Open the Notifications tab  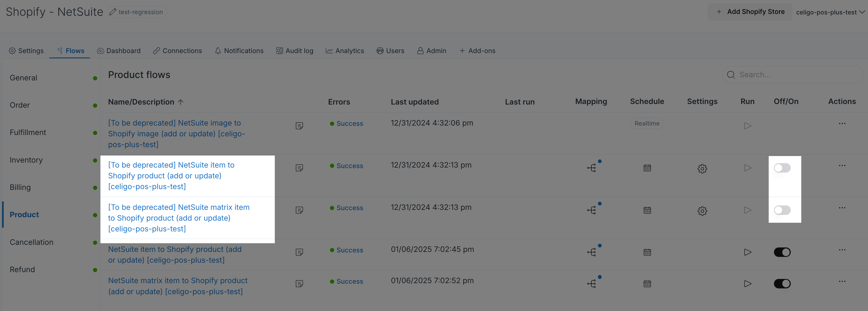239,50
